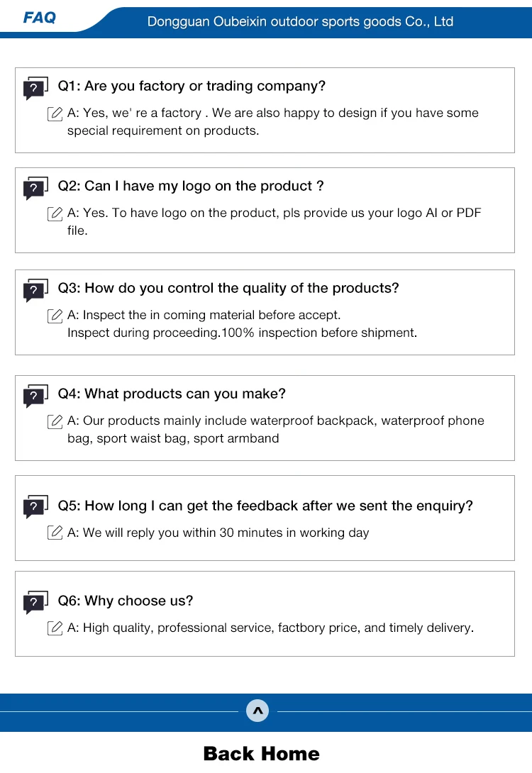Click the Dongguan Oubeixin company name header
Image resolution: width=532 pixels, height=773 pixels.
300,22
